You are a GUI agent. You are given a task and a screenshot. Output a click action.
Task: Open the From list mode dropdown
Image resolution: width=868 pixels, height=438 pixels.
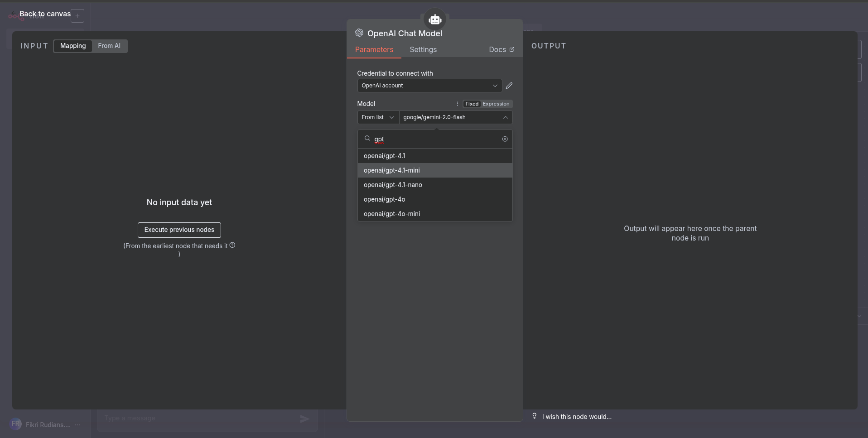[x=378, y=117]
